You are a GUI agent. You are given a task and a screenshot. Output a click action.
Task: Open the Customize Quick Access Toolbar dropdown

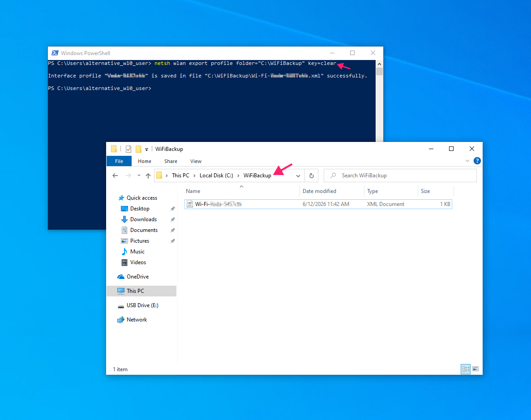click(x=147, y=150)
